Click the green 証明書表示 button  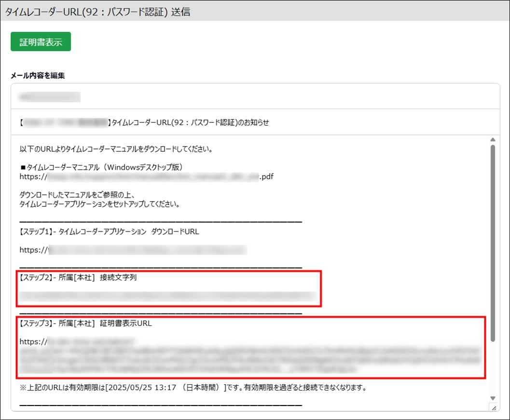point(41,42)
